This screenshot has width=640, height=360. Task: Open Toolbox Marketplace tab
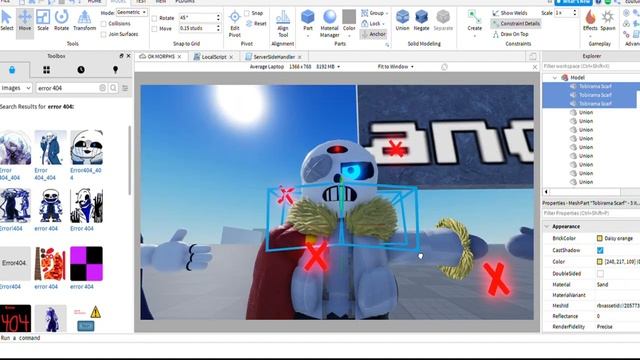click(12, 70)
